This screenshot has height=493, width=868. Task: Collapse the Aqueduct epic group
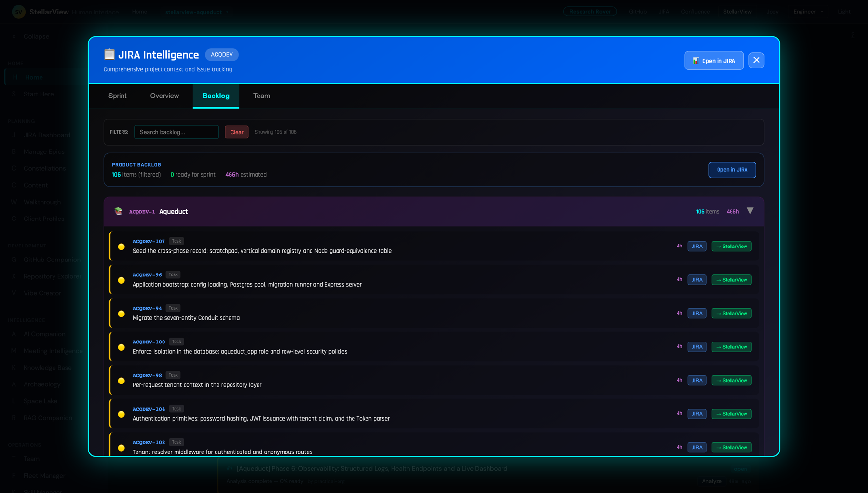(750, 211)
